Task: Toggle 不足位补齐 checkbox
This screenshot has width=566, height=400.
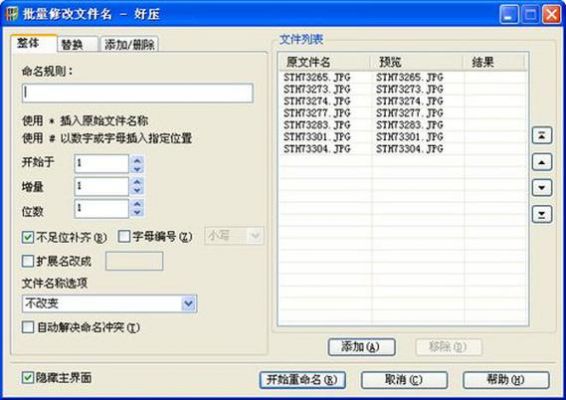Action: (x=28, y=237)
